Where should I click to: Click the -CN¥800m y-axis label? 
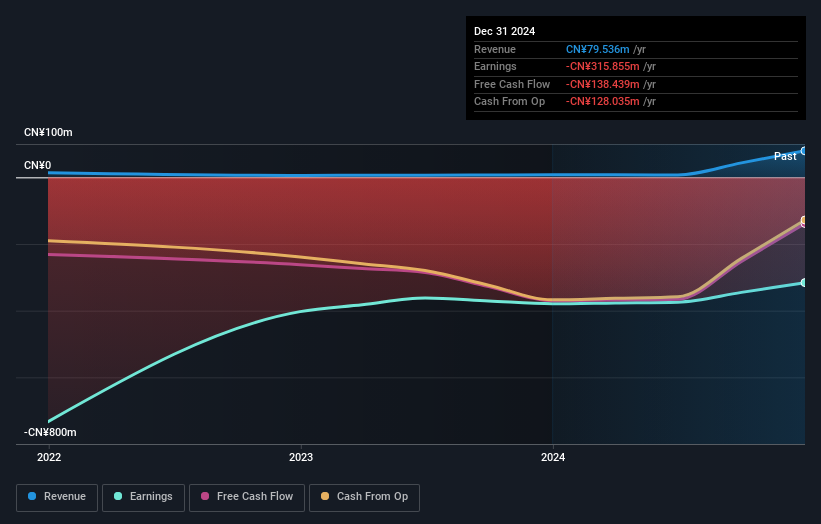click(50, 432)
